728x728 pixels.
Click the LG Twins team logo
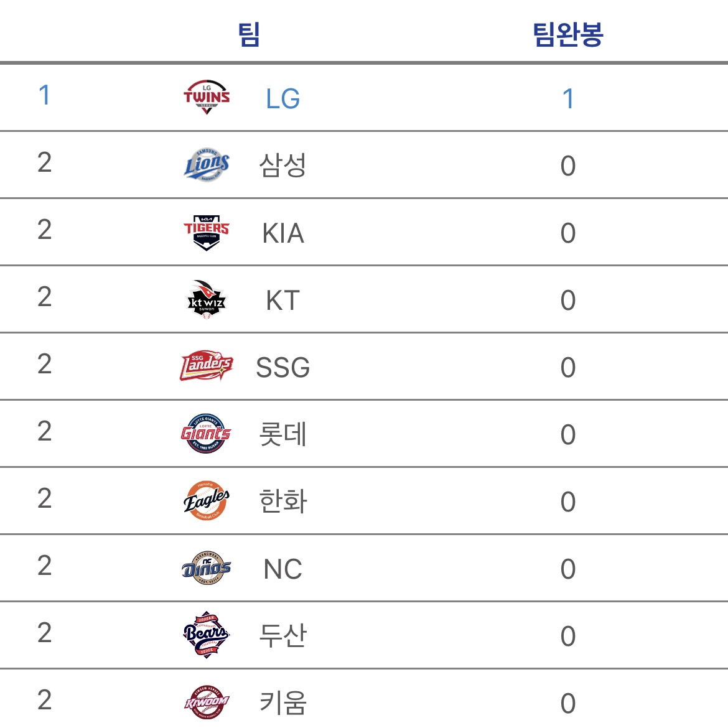tap(207, 98)
